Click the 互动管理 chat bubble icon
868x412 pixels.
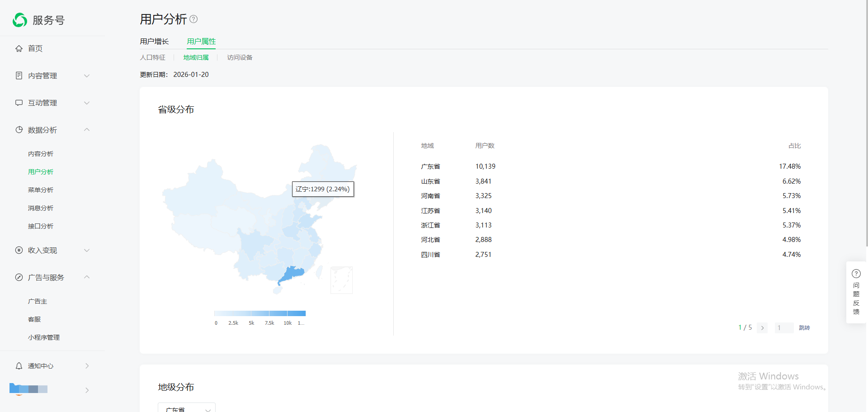click(19, 103)
